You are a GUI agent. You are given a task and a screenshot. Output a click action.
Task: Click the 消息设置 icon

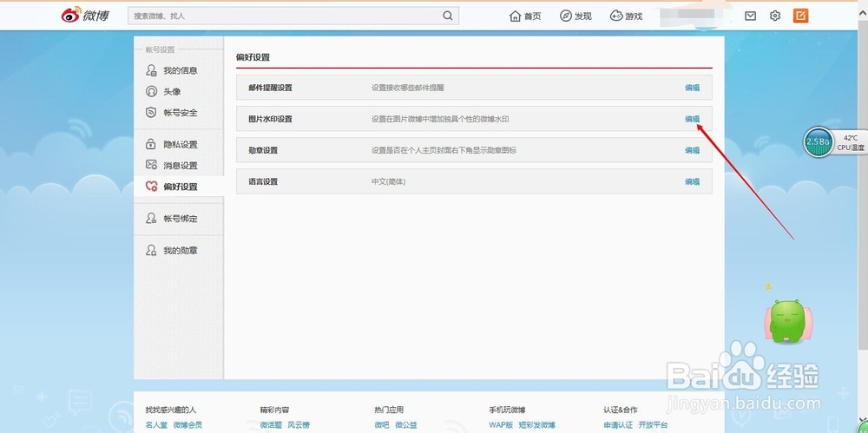click(151, 165)
